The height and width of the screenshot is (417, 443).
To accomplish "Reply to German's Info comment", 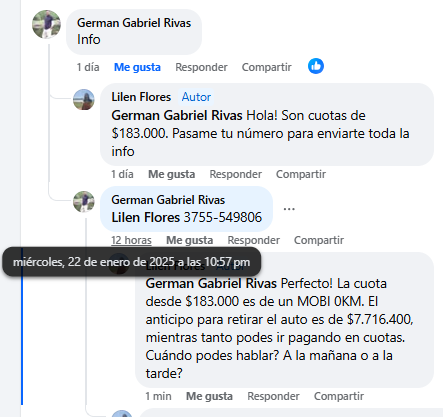I will click(x=201, y=67).
